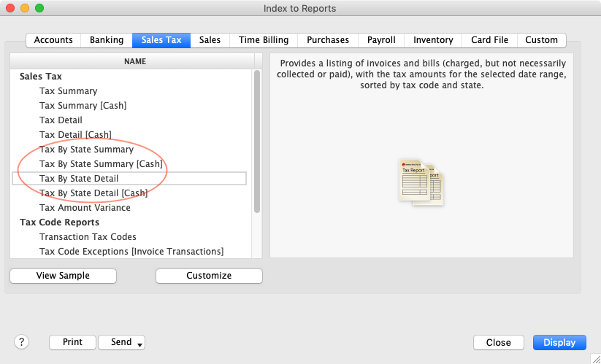The width and height of the screenshot is (601, 364).
Task: Open the Send dropdown menu
Action: click(122, 342)
